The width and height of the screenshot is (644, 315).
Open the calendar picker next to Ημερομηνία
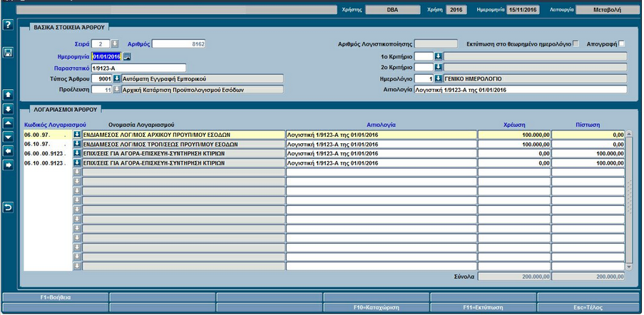[127, 56]
